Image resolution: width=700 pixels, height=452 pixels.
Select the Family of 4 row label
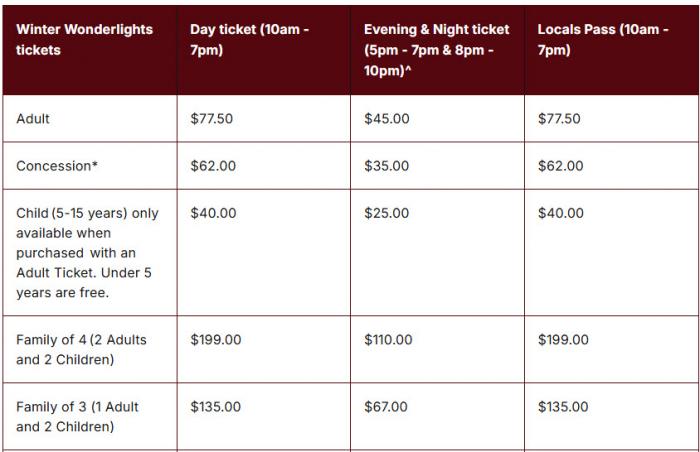[x=81, y=350]
